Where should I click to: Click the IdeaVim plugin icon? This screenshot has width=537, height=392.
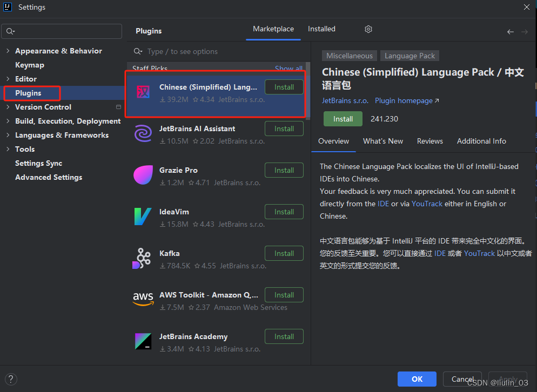pyautogui.click(x=143, y=217)
